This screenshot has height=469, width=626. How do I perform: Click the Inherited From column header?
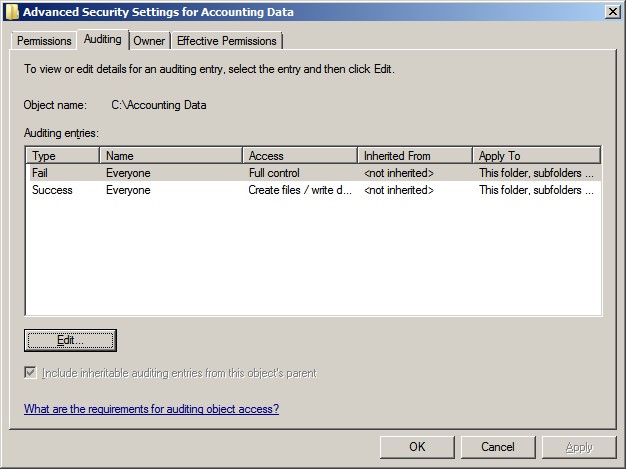tap(414, 156)
